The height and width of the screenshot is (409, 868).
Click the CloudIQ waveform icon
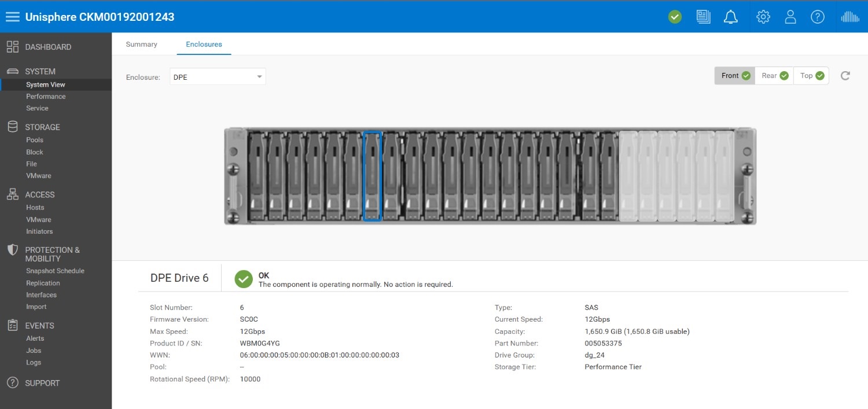(850, 17)
